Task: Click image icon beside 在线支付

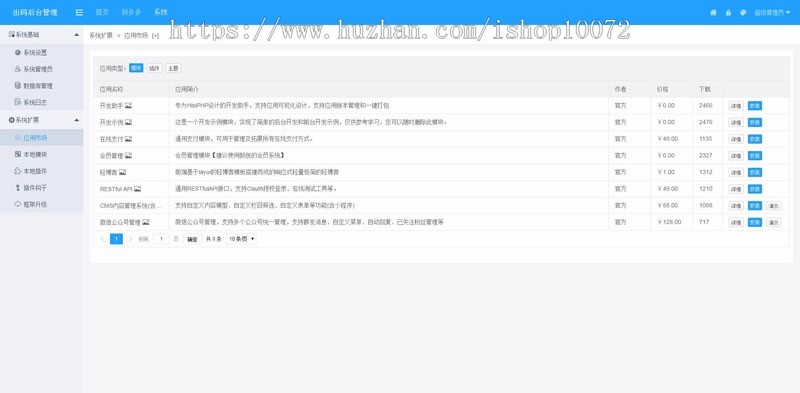Action: pos(128,139)
